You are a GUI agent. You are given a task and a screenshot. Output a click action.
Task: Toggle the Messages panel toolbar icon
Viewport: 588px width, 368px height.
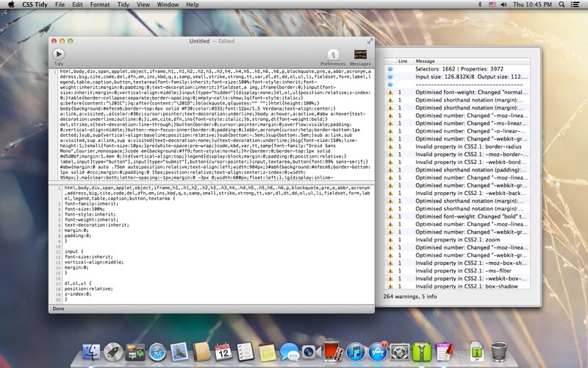coord(360,57)
